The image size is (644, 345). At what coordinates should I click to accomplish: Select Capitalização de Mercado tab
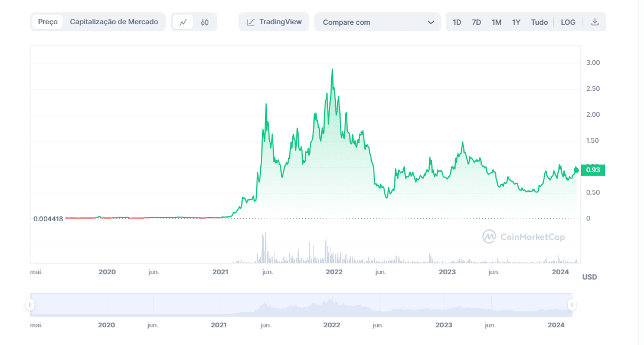pos(114,22)
